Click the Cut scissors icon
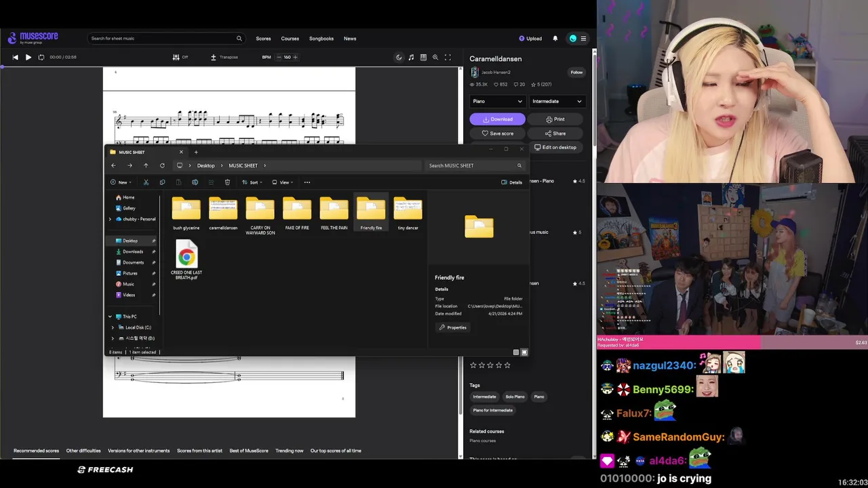This screenshot has width=868, height=488. [x=146, y=182]
